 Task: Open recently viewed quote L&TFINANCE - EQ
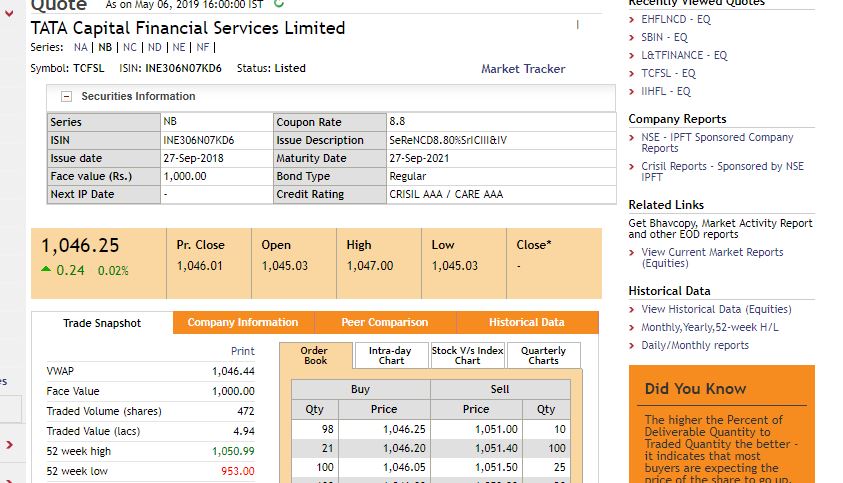684,55
